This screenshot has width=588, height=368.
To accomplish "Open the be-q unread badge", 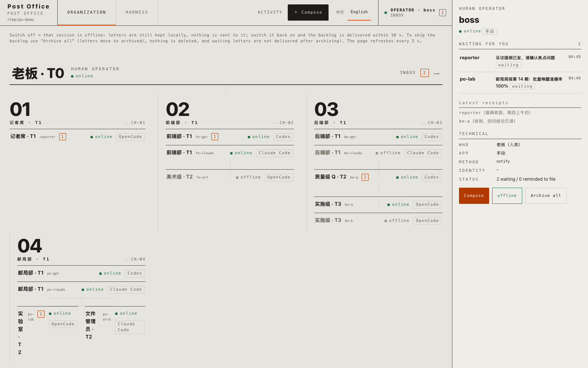I will tap(365, 177).
